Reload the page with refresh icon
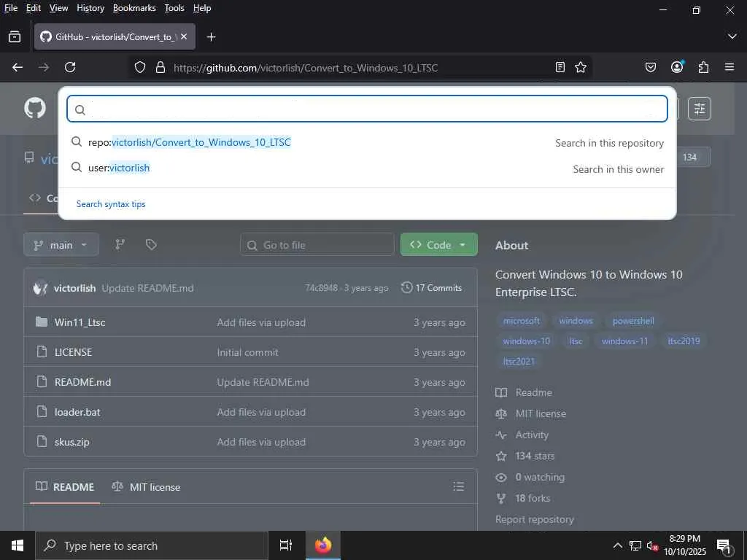 pyautogui.click(x=70, y=68)
